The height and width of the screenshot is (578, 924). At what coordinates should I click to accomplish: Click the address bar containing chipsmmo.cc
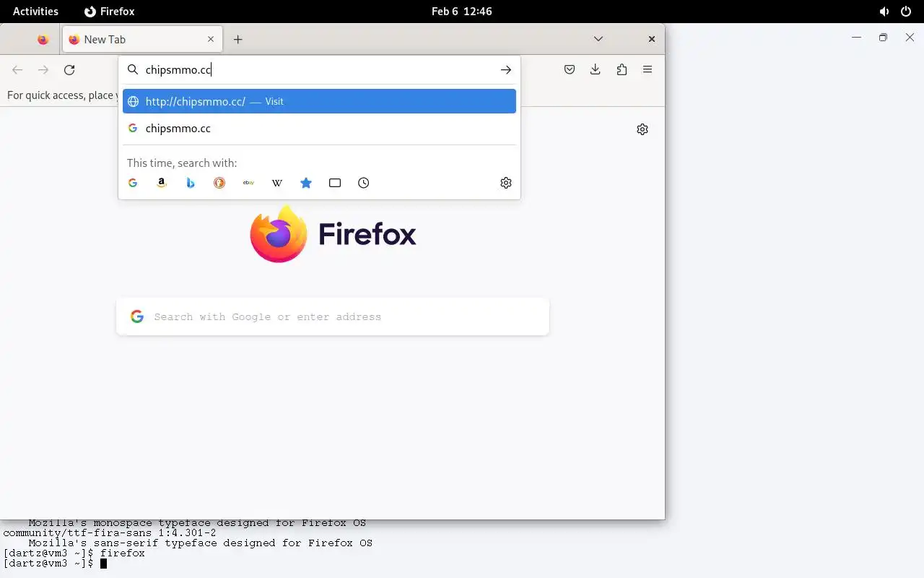(x=318, y=70)
